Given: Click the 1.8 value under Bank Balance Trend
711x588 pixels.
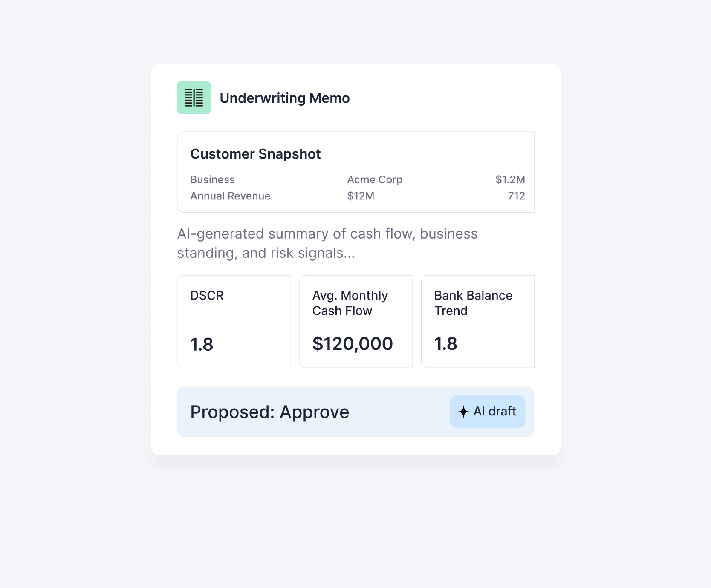Looking at the screenshot, I should click(x=445, y=344).
